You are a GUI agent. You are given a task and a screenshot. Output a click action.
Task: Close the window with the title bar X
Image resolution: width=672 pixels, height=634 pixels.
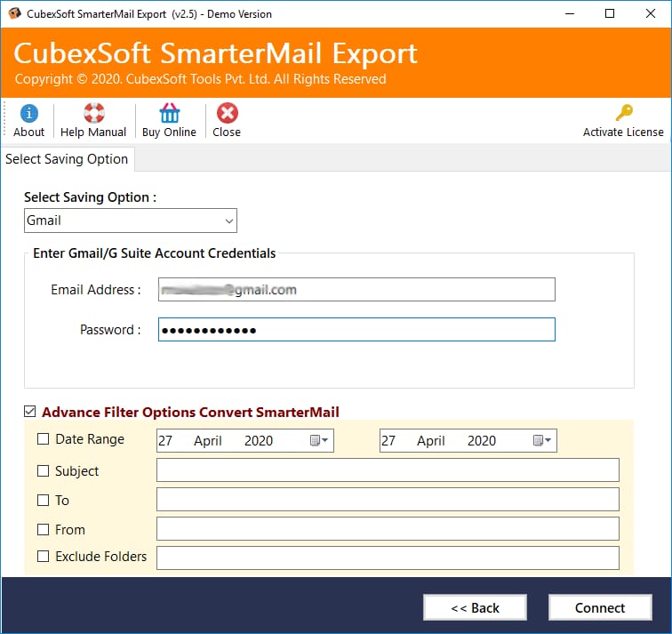click(x=651, y=13)
